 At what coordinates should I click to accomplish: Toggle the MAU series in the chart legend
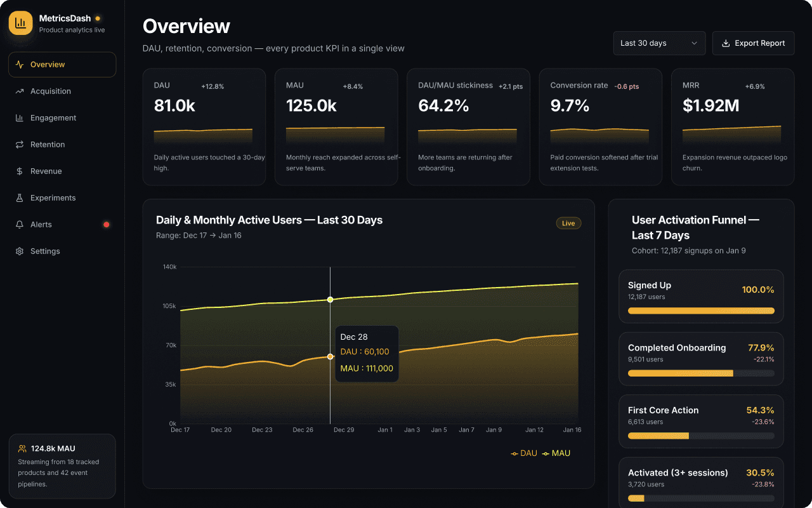556,453
